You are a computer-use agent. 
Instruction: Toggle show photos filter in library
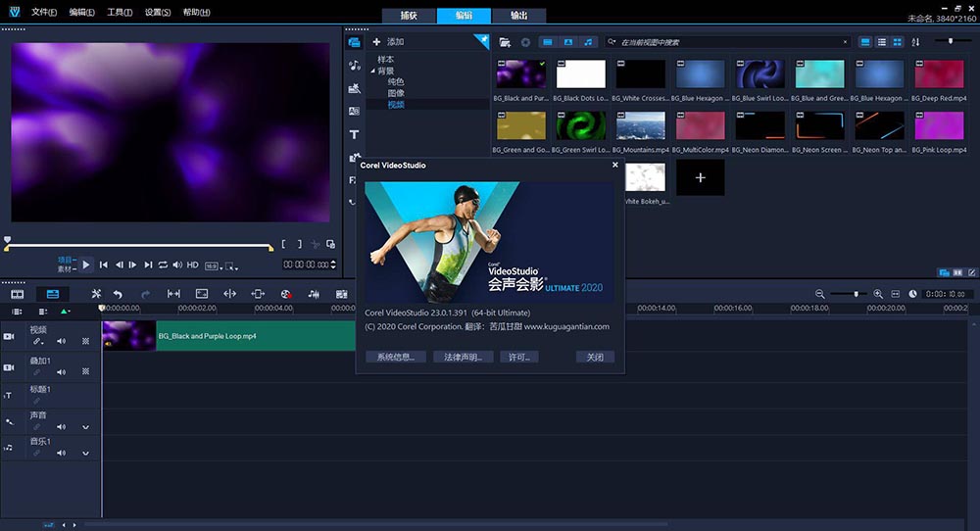[x=568, y=42]
